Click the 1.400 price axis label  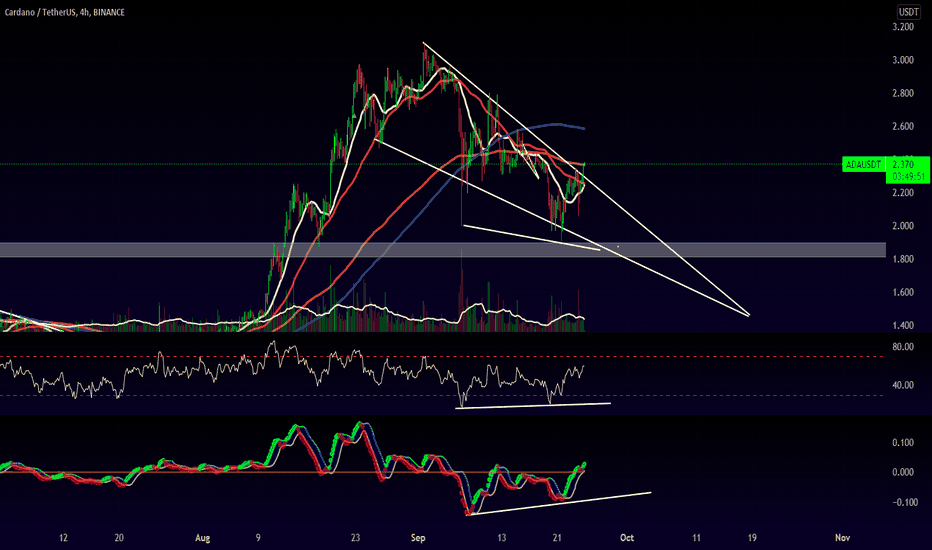903,326
